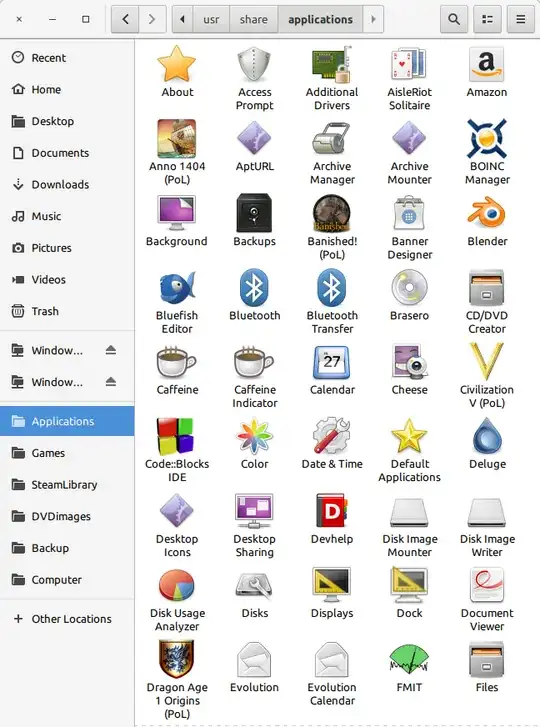Open the Applications bookmark

(67, 421)
